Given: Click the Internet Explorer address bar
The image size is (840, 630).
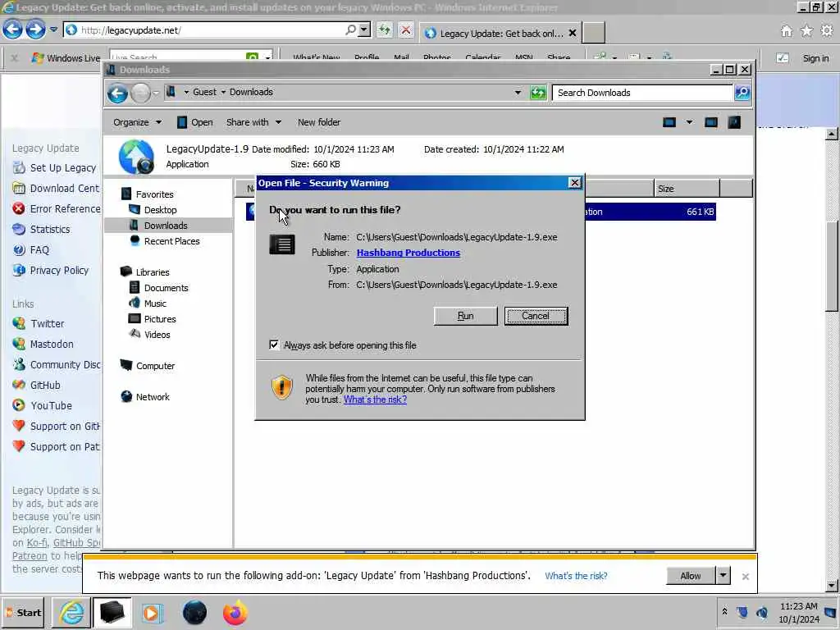Looking at the screenshot, I should coord(209,30).
